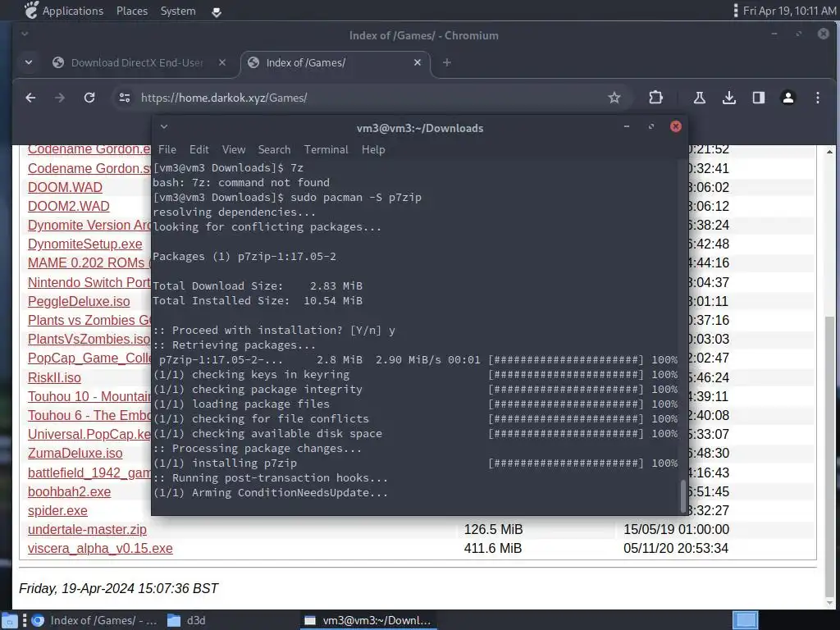Open the Downloads toolbar icon
Viewport: 840px width, 630px height.
click(x=728, y=98)
